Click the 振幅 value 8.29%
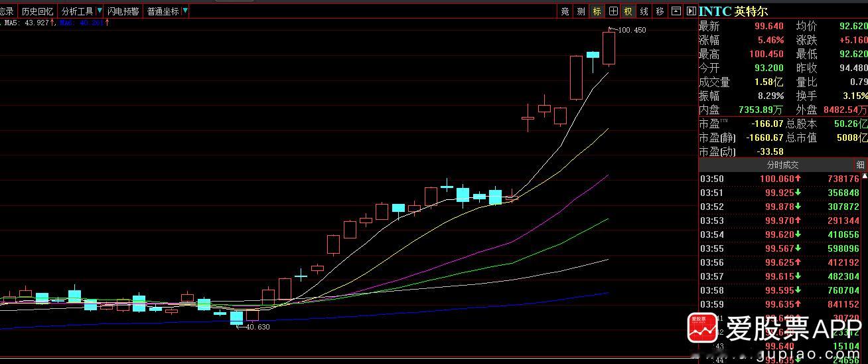 tap(770, 96)
